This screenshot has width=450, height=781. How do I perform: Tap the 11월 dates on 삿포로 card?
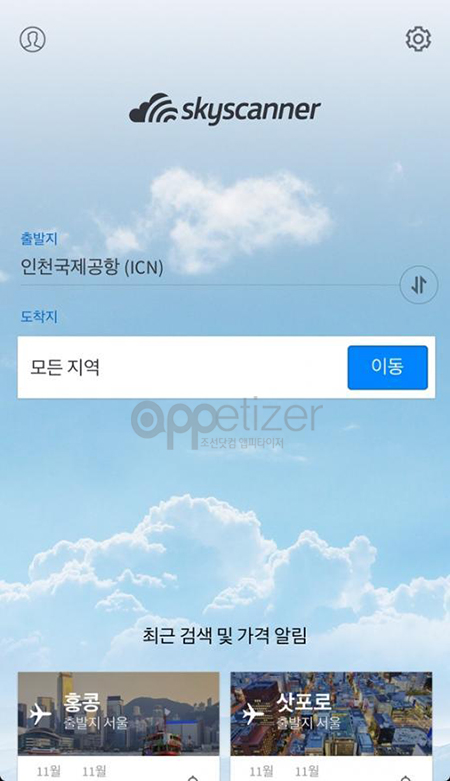coord(284,772)
